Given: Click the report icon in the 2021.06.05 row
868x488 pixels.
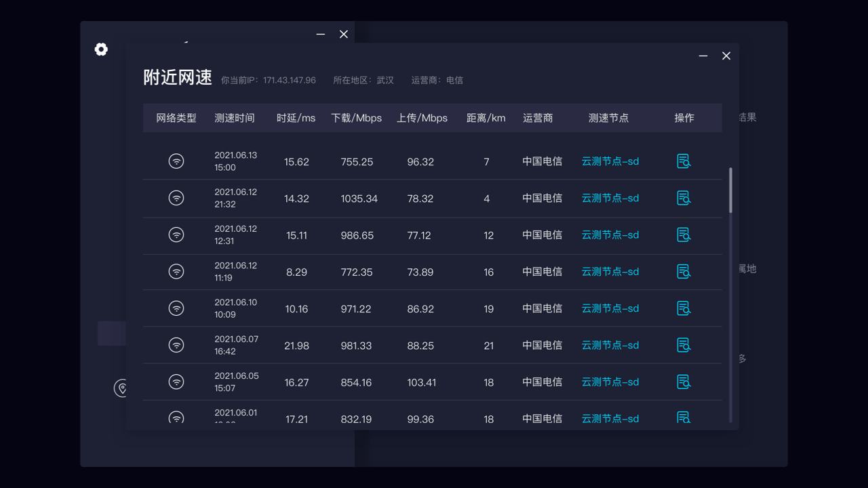Looking at the screenshot, I should [684, 382].
